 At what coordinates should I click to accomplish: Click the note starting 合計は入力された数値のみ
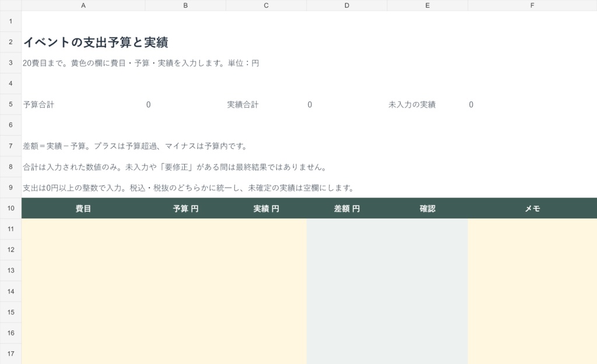(175, 167)
